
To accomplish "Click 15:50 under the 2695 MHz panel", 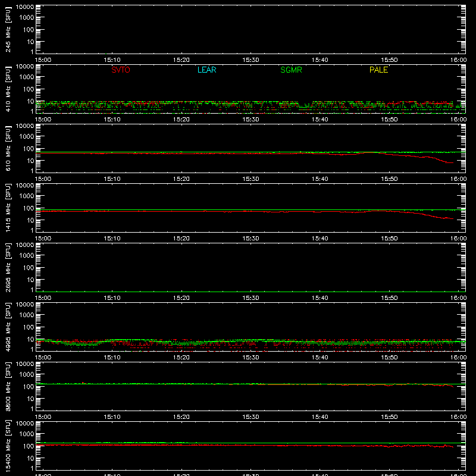I will point(389,298).
